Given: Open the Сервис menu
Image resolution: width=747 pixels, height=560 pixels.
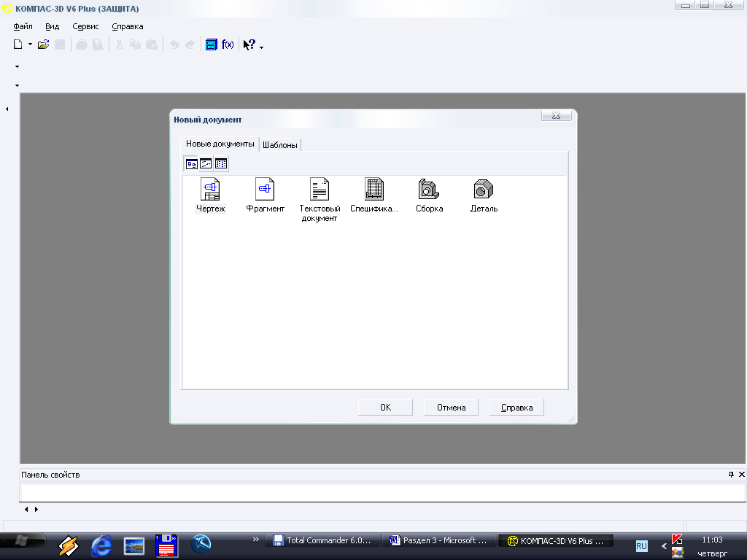Looking at the screenshot, I should (85, 27).
